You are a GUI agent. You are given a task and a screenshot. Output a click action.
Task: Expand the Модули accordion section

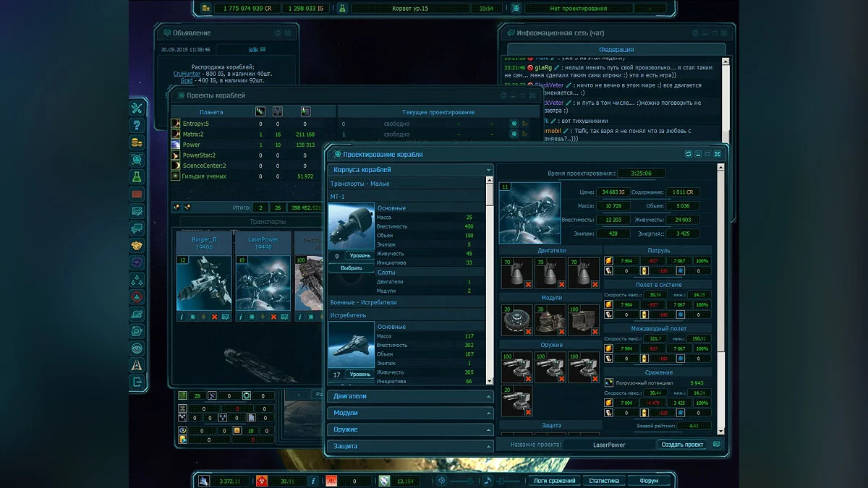point(411,413)
